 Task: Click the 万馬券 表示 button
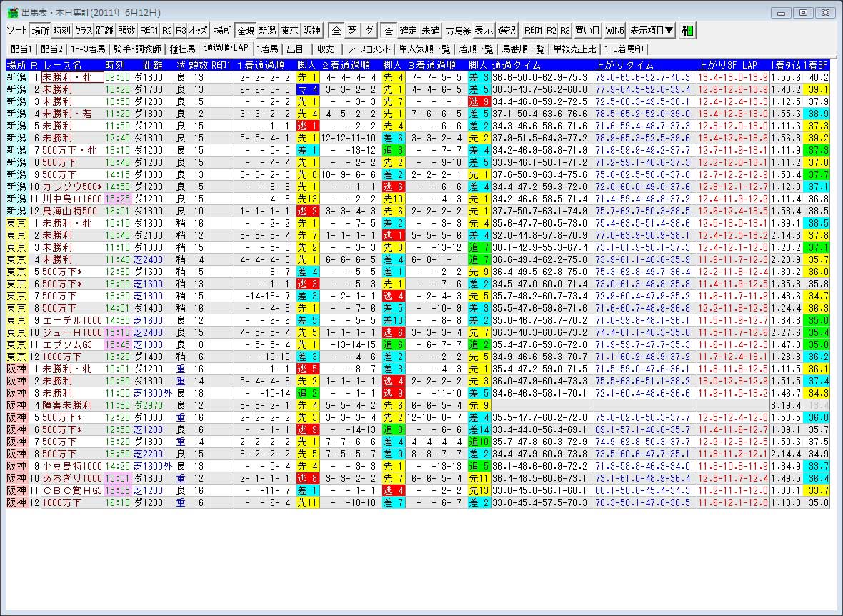click(469, 31)
